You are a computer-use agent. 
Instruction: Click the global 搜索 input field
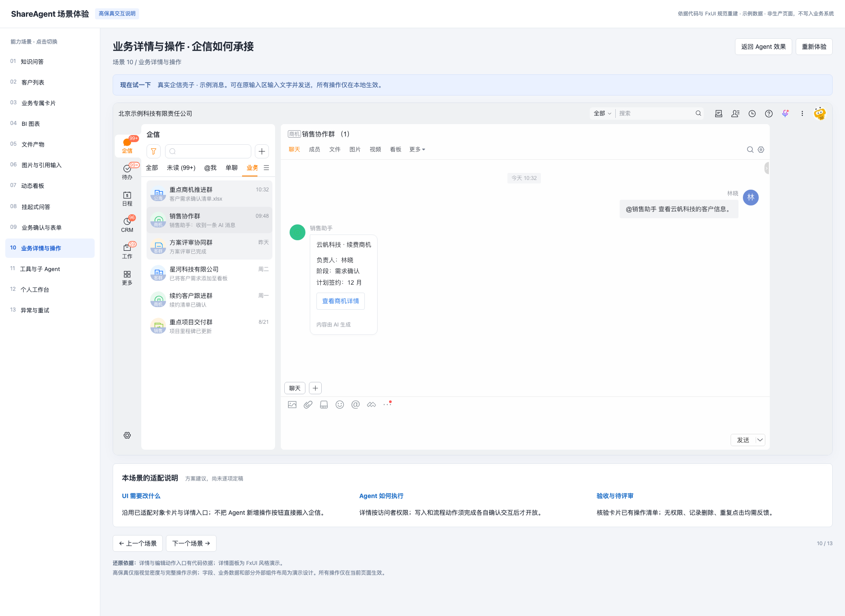(x=656, y=114)
